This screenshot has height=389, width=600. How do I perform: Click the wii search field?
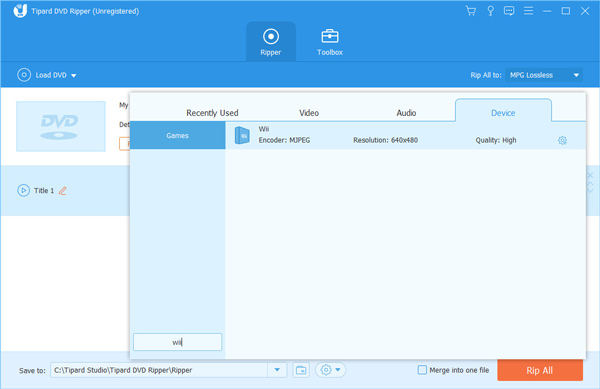pyautogui.click(x=178, y=342)
